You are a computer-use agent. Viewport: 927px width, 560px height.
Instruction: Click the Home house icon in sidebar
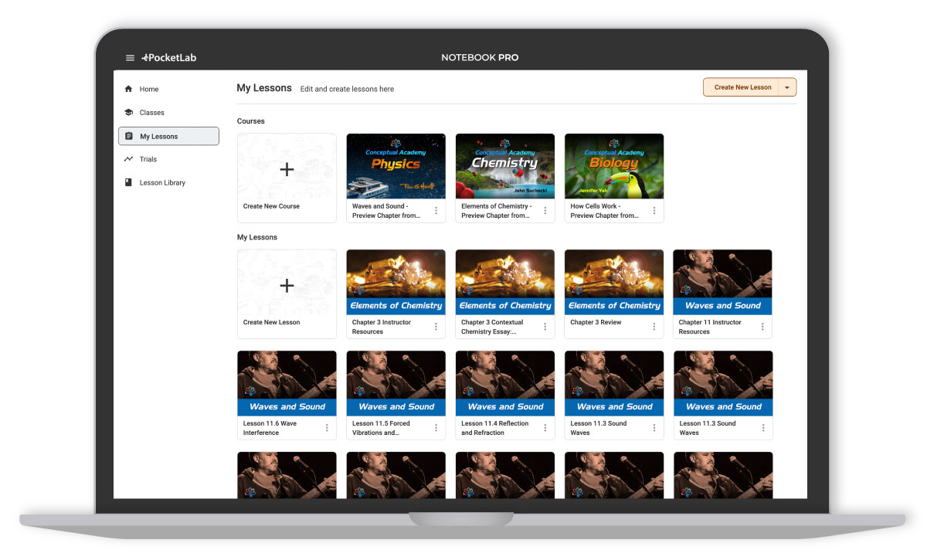tap(128, 90)
